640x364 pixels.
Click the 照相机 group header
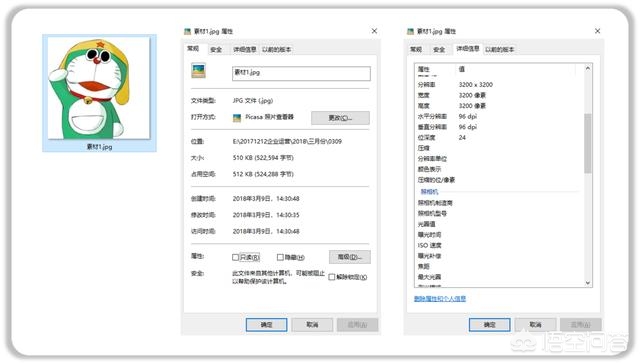click(429, 191)
